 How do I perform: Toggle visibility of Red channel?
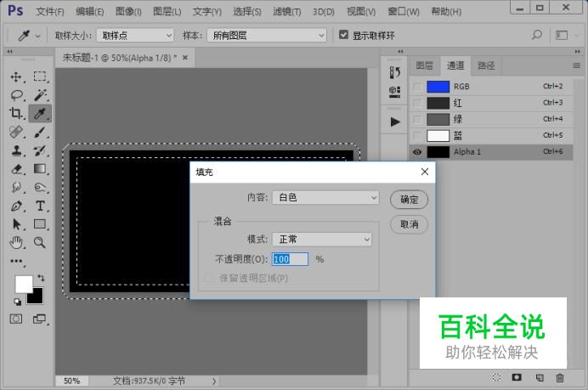tap(417, 103)
